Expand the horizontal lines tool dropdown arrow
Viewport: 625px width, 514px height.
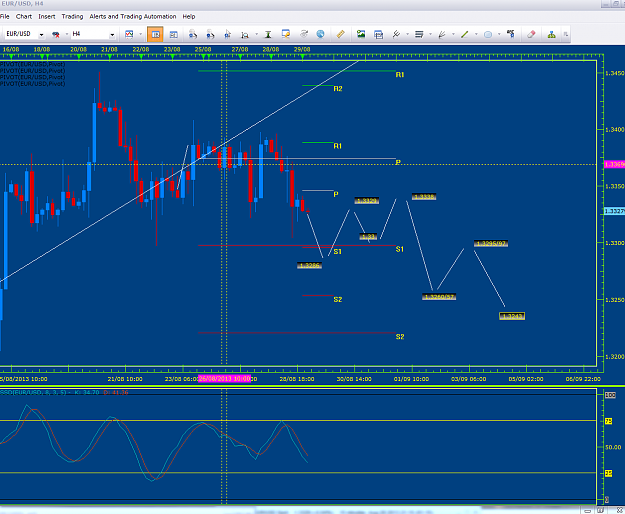coord(430,34)
